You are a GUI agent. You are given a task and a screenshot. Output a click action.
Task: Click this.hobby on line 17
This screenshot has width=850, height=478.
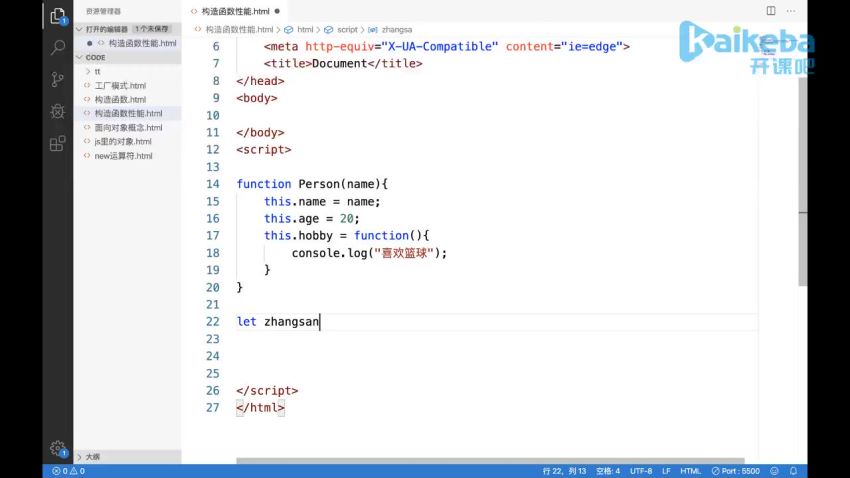[x=298, y=236]
